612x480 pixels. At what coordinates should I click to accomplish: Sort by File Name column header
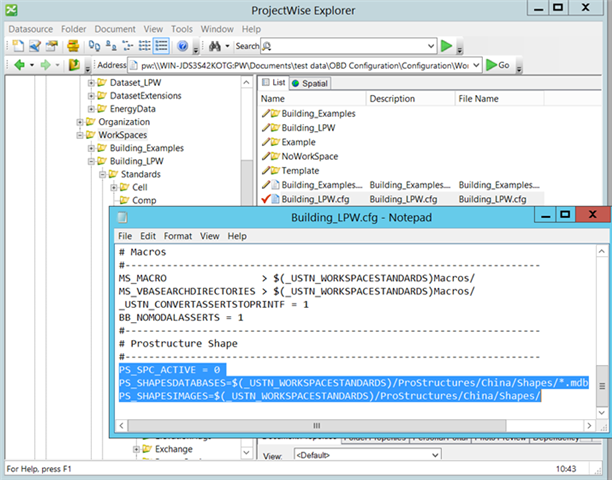click(x=500, y=99)
